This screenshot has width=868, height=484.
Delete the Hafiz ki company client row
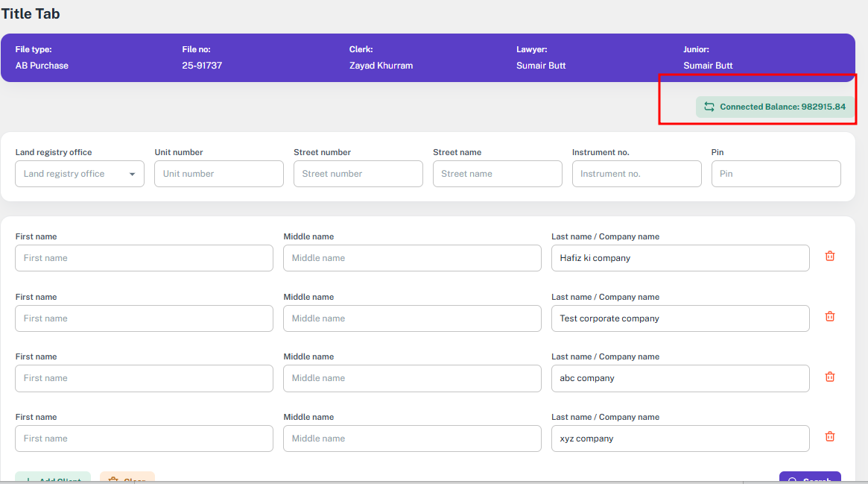pos(829,256)
